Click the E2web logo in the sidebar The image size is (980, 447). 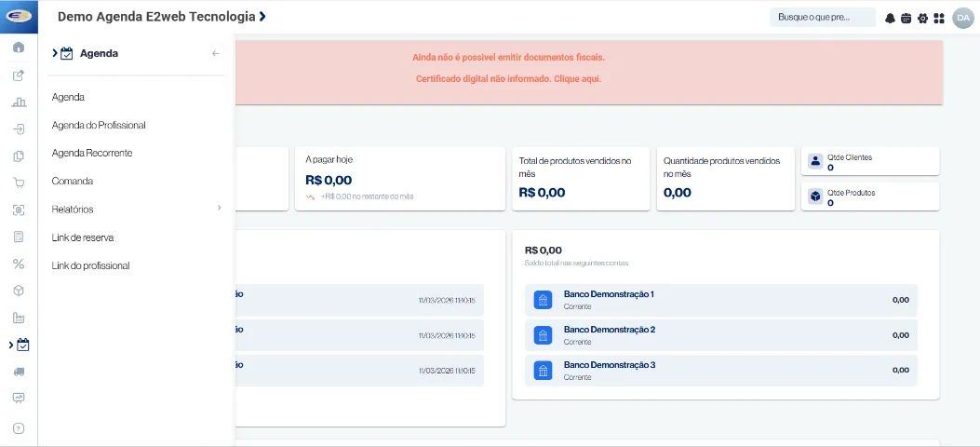(19, 16)
